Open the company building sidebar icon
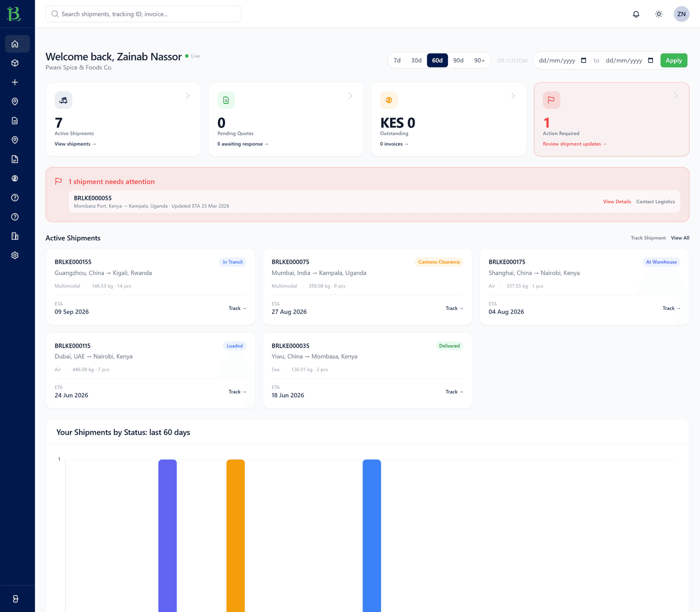The width and height of the screenshot is (700, 612). [15, 236]
